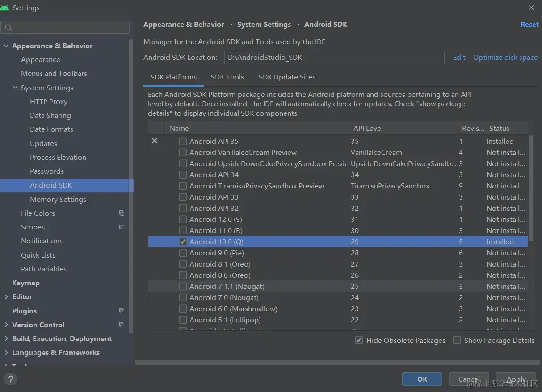The image size is (542, 392).
Task: Enable Show Package Details
Action: (457, 340)
